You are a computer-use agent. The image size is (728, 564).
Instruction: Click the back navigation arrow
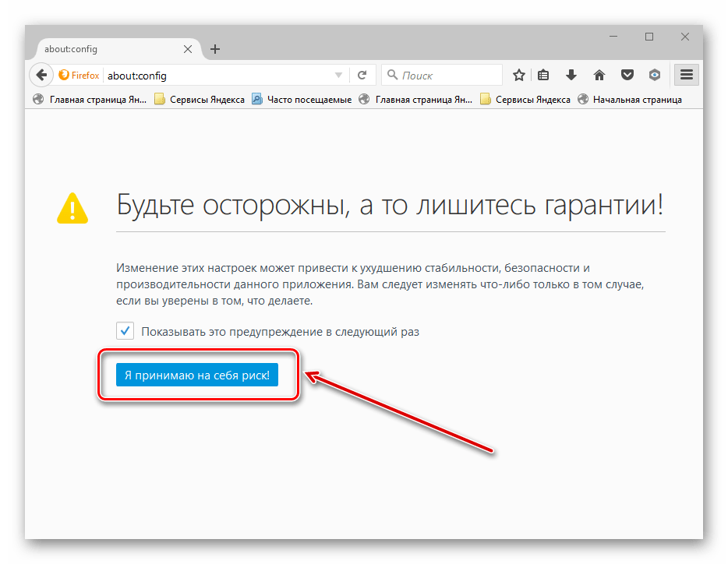coord(41,75)
